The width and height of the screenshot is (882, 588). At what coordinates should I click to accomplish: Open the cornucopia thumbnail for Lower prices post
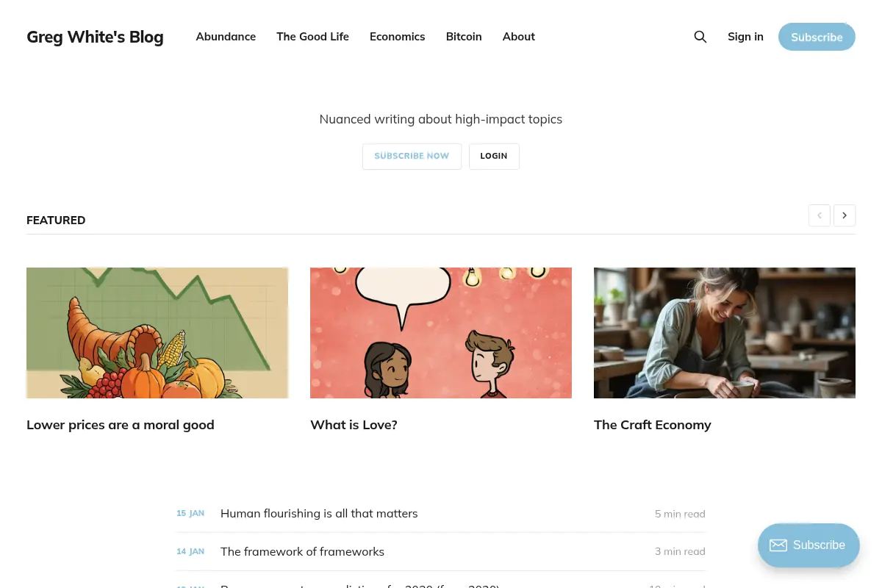[x=157, y=333]
